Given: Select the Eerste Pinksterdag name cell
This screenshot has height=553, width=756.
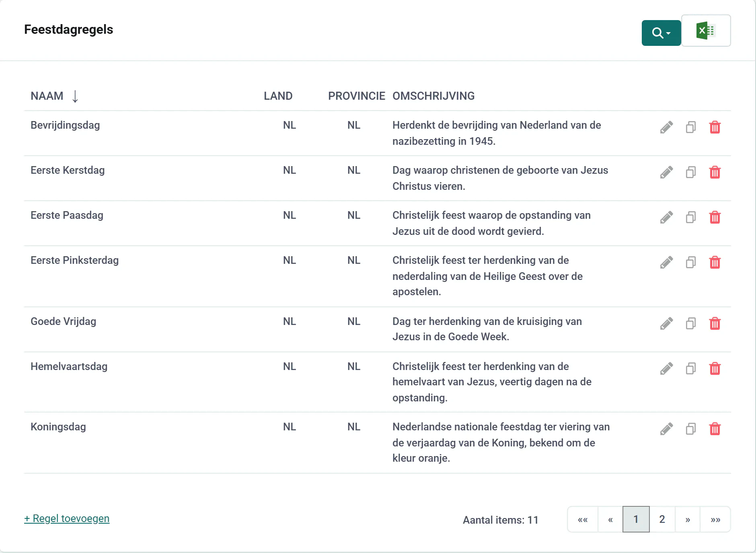Looking at the screenshot, I should tap(75, 261).
